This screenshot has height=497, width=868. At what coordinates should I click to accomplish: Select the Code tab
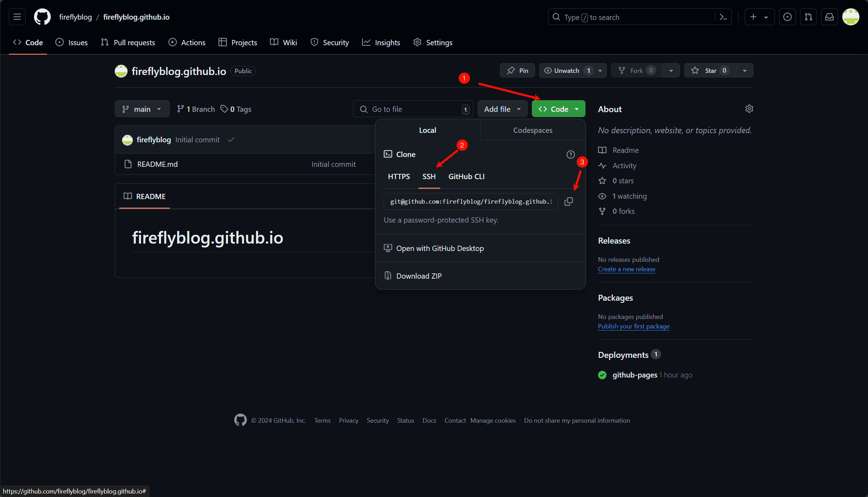pyautogui.click(x=28, y=42)
